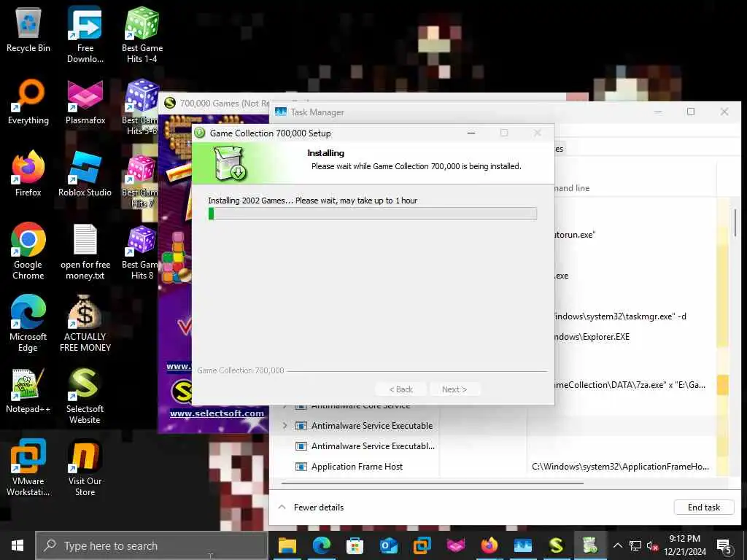
Task: Open the Plasmafox desktop shortcut
Action: click(85, 102)
